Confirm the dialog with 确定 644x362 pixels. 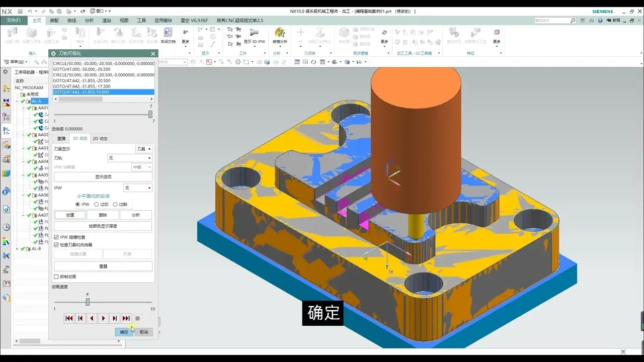click(x=124, y=332)
